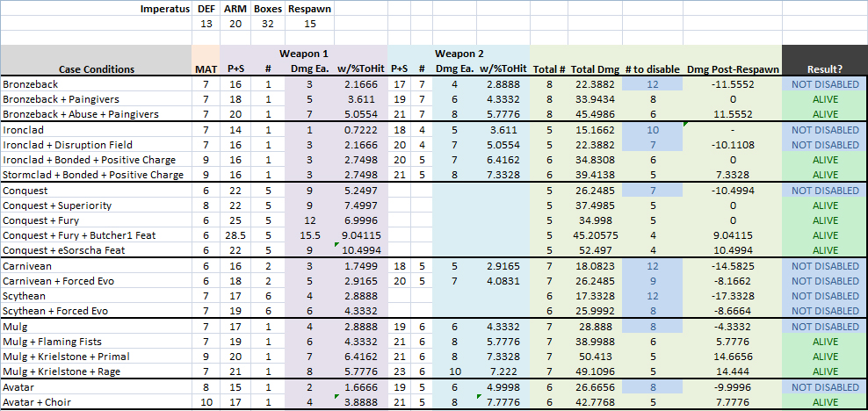Select the MAT column header
Screen dimensions: 868x411
coord(206,69)
